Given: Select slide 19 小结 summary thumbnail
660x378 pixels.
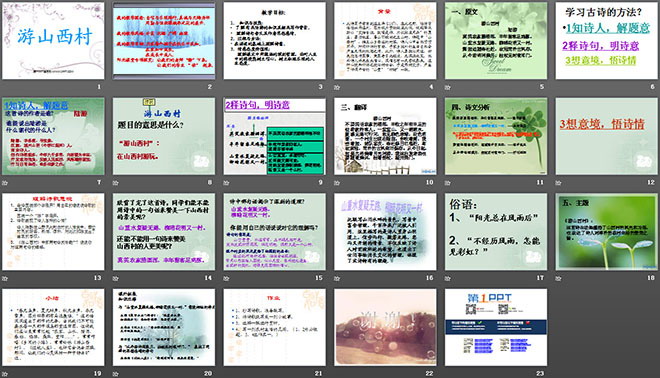Looking at the screenshot, I should pos(53,327).
